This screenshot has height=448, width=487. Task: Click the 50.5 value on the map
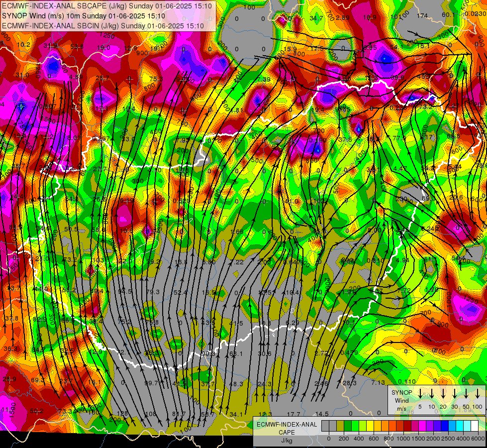click(x=71, y=229)
